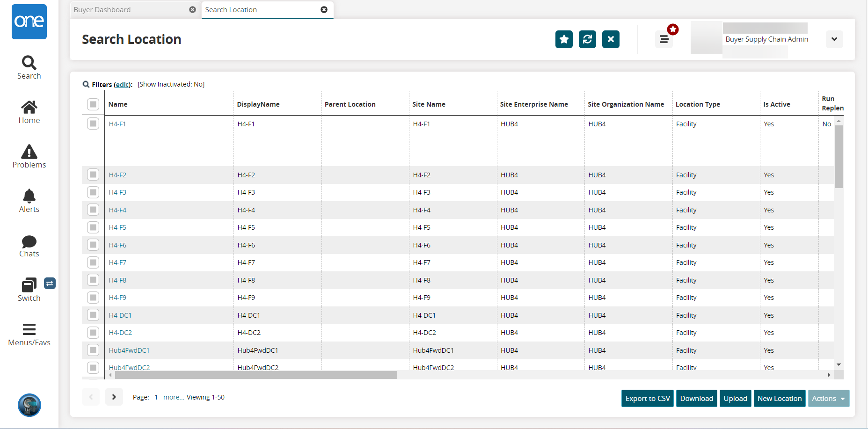Viewport: 868px width, 429px height.
Task: Toggle the select-all header checkbox
Action: tap(93, 104)
